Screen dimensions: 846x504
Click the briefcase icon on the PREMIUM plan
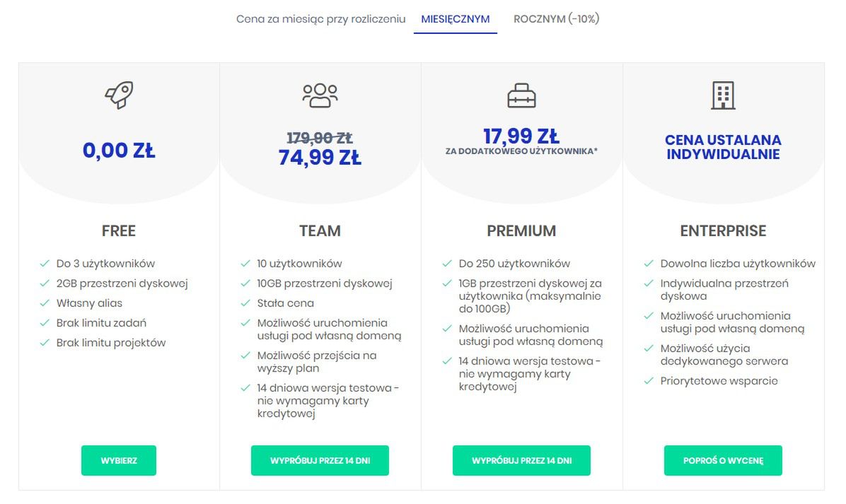click(521, 95)
